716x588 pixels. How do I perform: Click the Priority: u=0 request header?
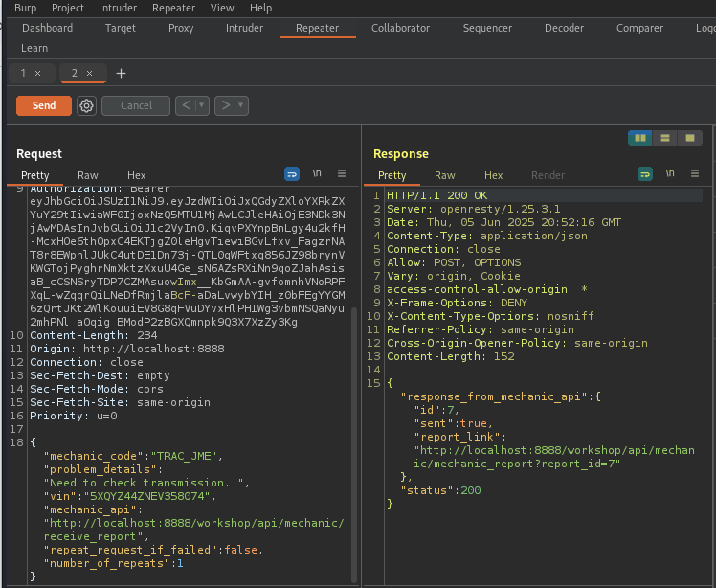point(74,416)
